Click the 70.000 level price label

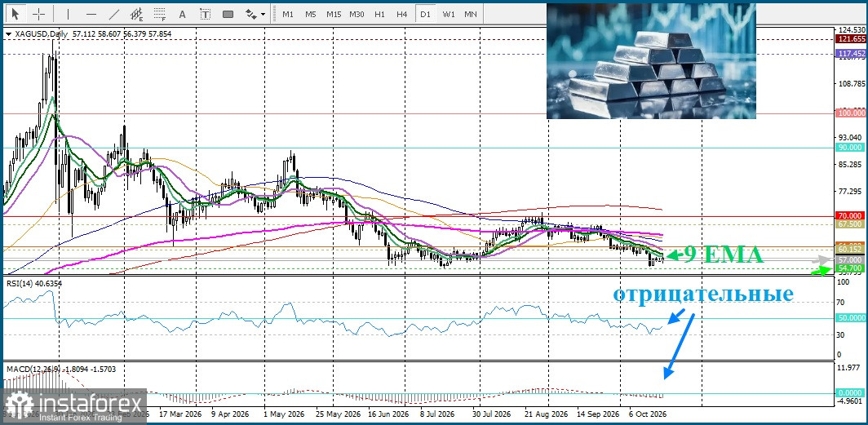(x=852, y=215)
